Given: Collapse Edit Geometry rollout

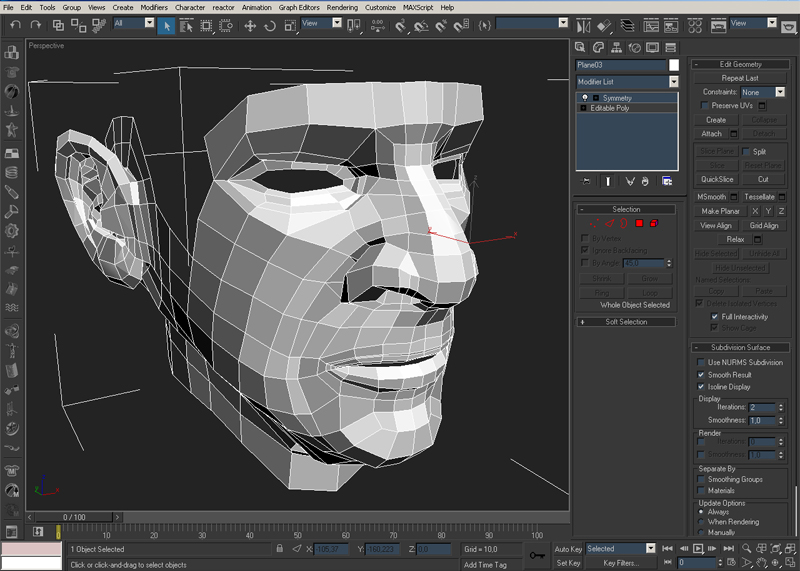Looking at the screenshot, I should [x=740, y=64].
